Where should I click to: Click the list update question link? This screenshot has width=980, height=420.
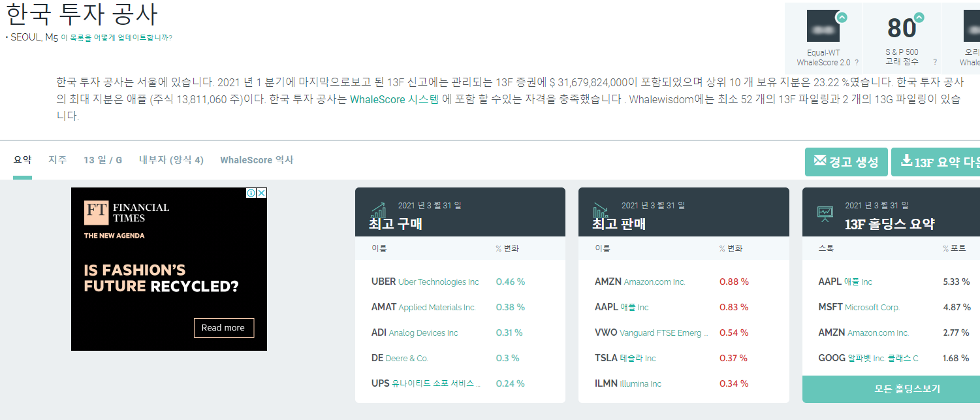coord(116,38)
